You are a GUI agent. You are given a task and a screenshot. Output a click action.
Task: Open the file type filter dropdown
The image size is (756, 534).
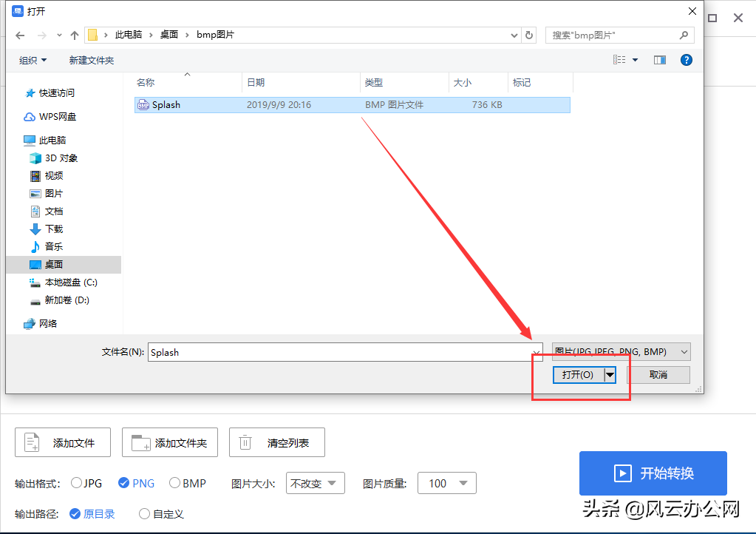(x=621, y=351)
